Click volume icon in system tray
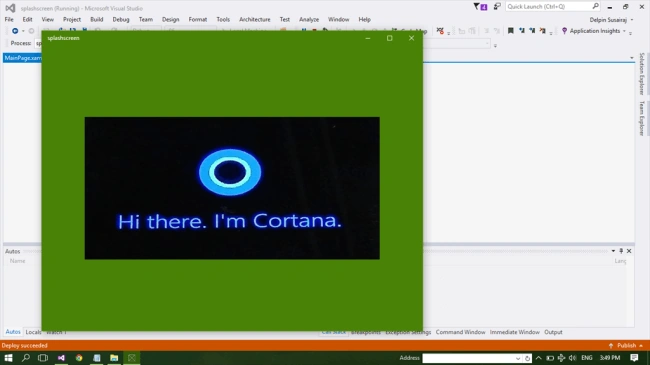 tap(572, 358)
